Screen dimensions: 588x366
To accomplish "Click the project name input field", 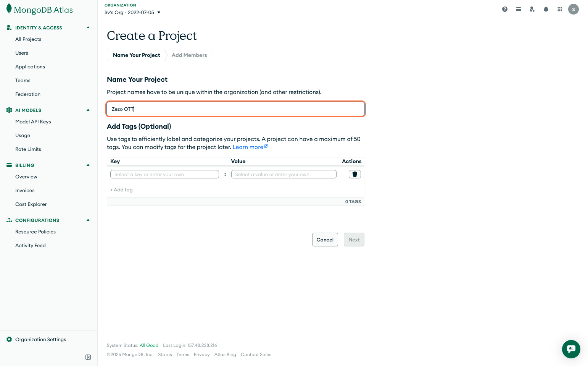I will coord(235,109).
